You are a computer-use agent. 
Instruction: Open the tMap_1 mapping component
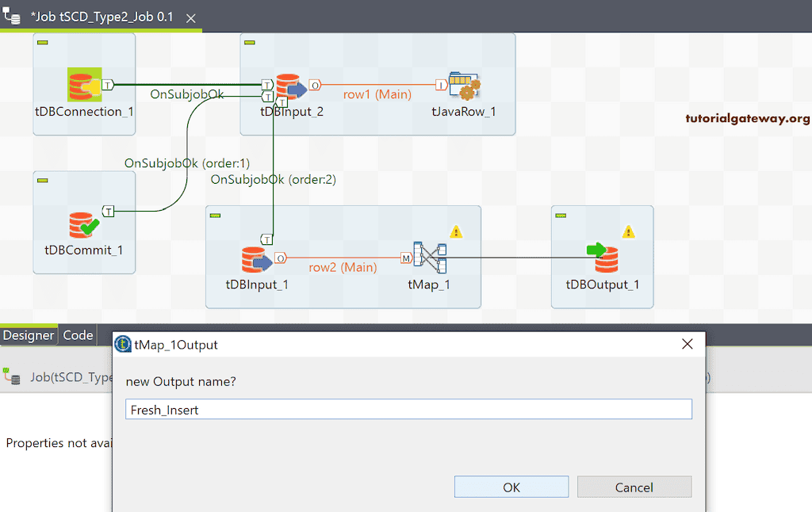coord(429,255)
